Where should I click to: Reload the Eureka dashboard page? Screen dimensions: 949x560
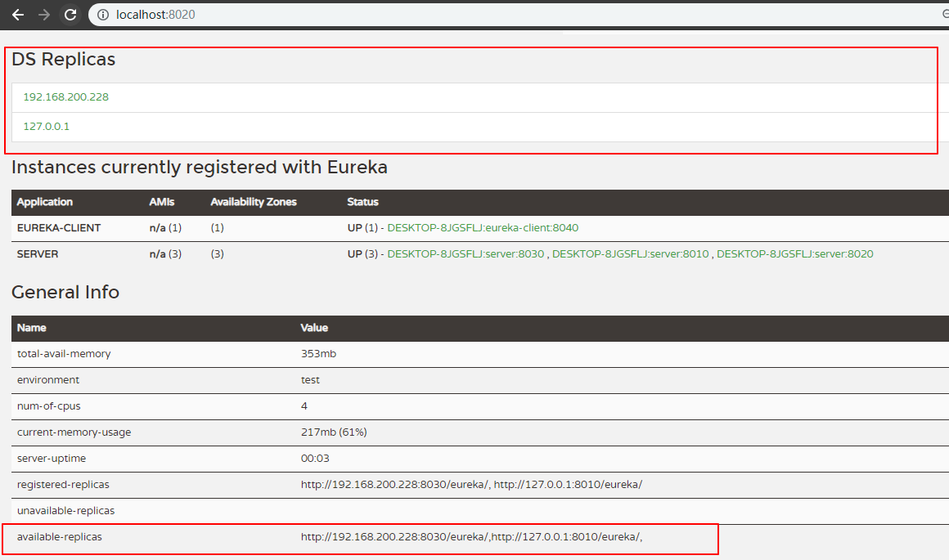tap(70, 15)
